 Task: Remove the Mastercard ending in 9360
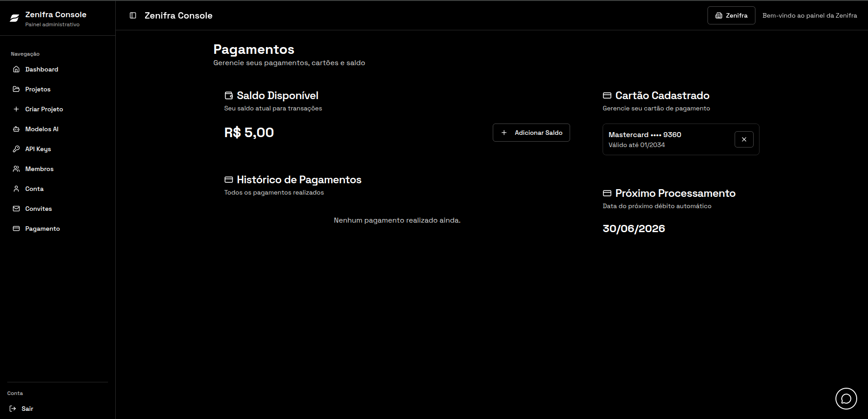tap(744, 139)
